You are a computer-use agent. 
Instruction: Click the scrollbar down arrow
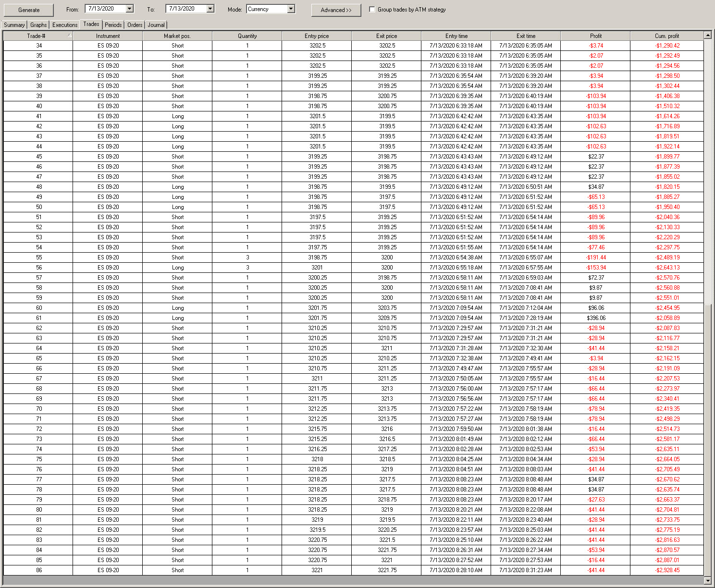pyautogui.click(x=707, y=580)
